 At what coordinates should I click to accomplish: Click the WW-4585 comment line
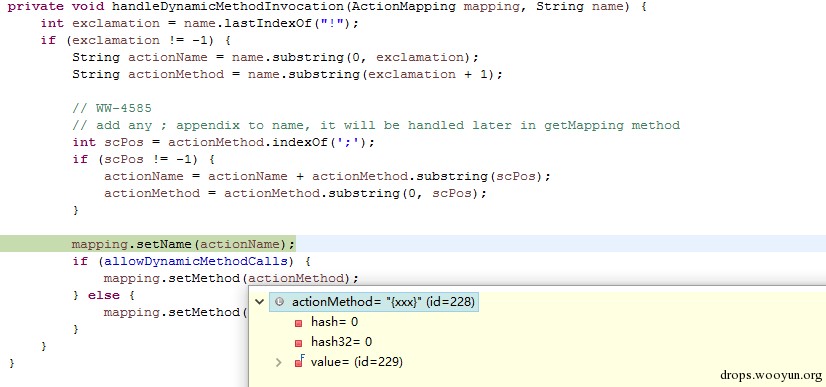pos(112,108)
